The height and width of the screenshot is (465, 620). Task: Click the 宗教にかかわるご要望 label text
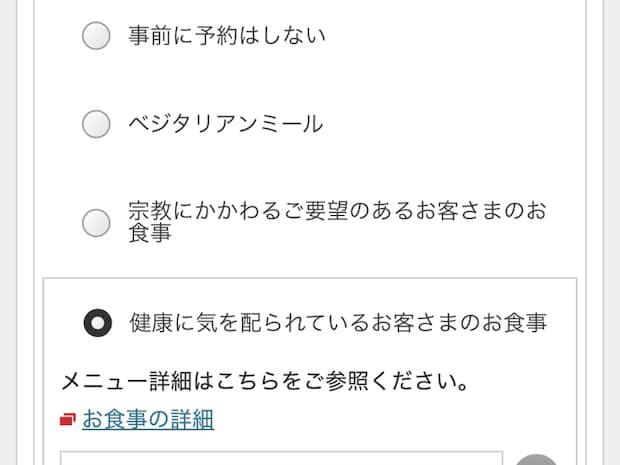point(337,212)
